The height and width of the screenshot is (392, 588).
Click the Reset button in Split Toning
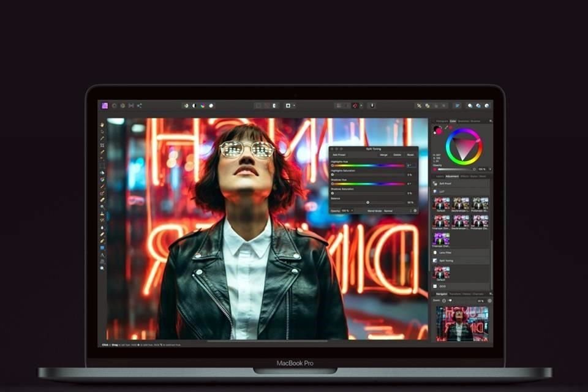[x=410, y=155]
